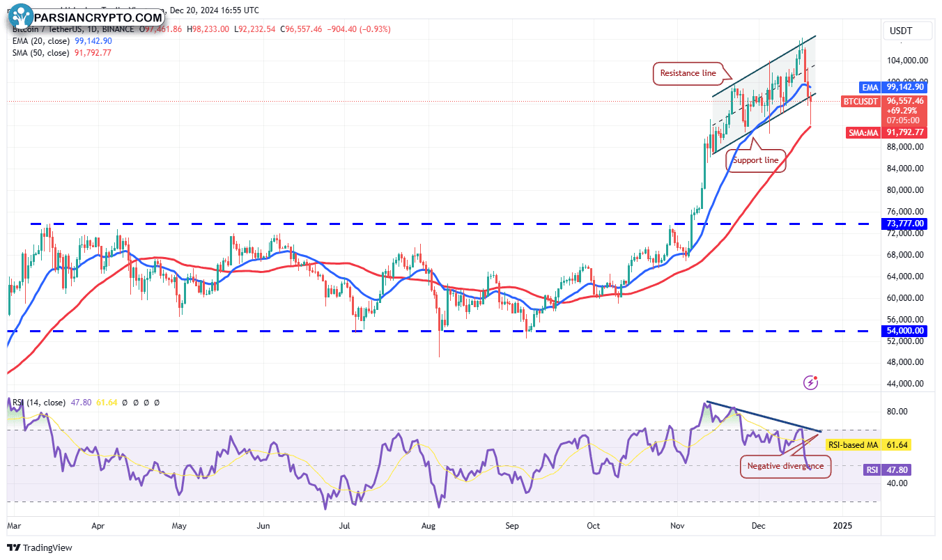The width and height of the screenshot is (942, 560).
Task: Click the Jun label on time axis
Action: tap(263, 525)
